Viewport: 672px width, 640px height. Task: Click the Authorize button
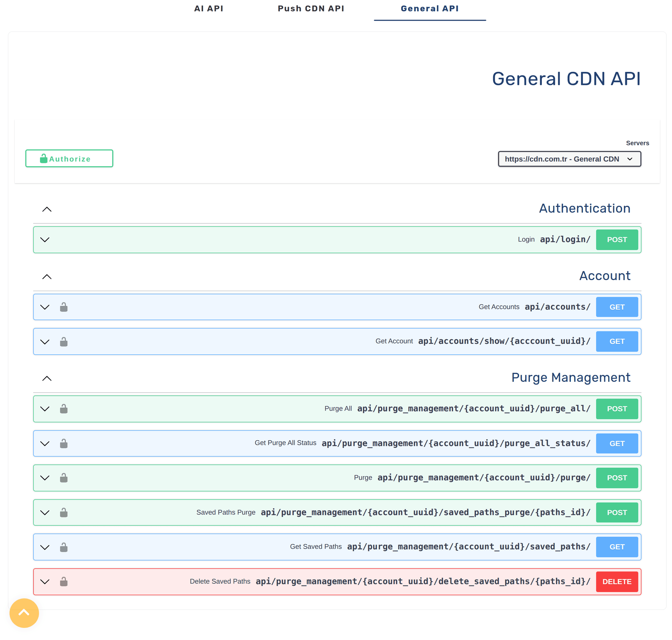(x=69, y=158)
